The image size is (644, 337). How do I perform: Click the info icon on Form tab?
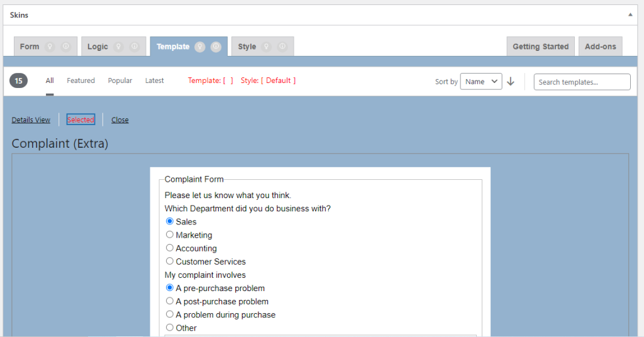coord(66,47)
